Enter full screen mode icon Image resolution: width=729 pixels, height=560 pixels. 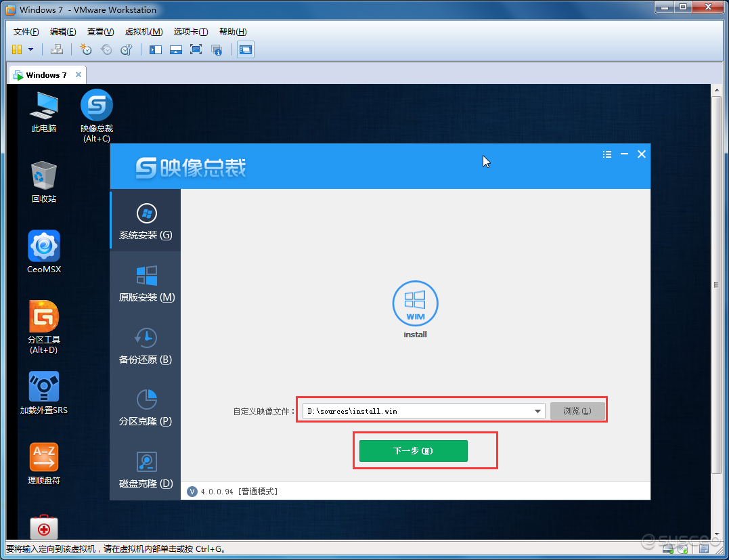point(196,49)
